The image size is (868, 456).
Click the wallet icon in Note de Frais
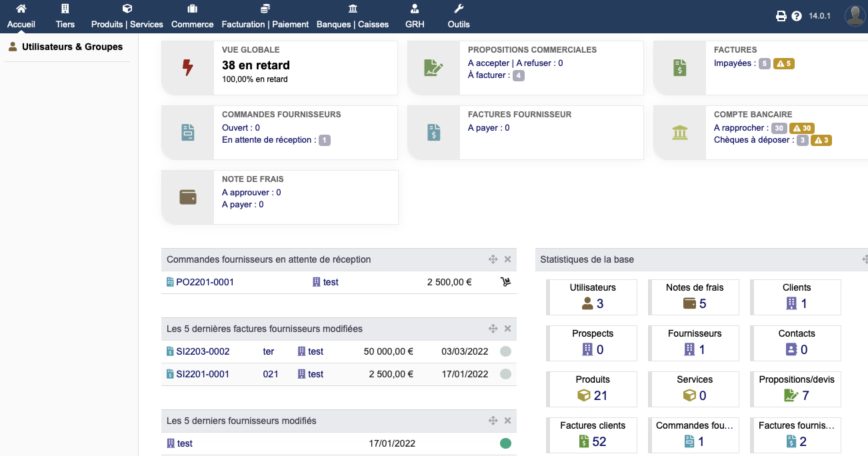pyautogui.click(x=188, y=197)
